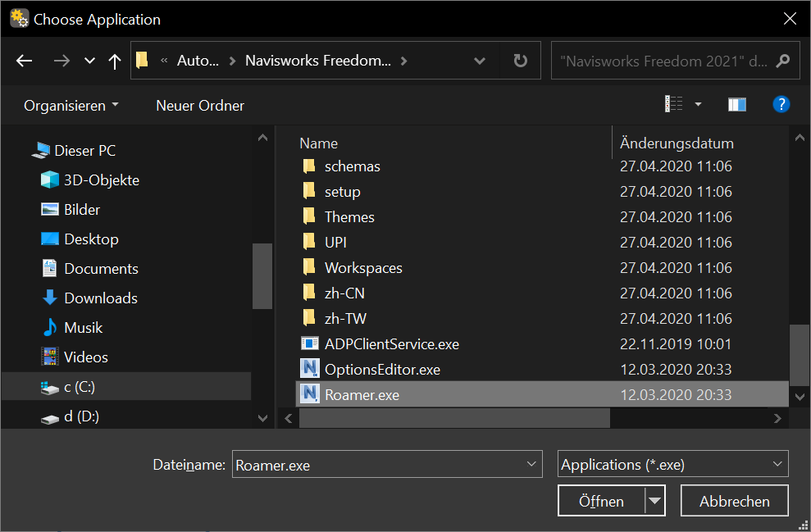Open the Applications (*.exe) file type dropdown

(673, 464)
